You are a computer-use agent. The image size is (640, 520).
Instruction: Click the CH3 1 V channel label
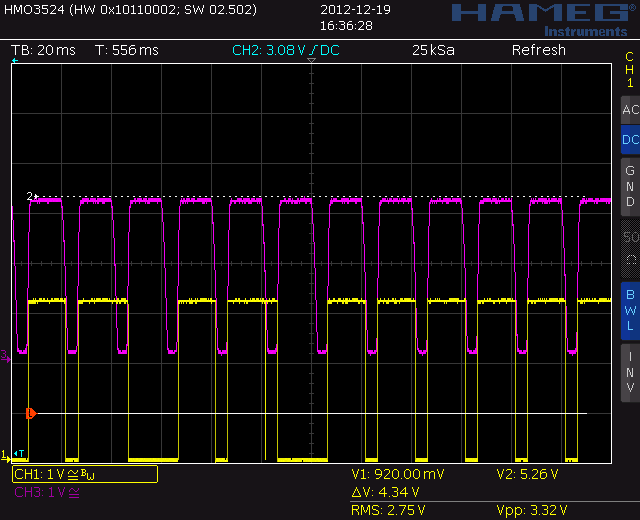click(47, 493)
